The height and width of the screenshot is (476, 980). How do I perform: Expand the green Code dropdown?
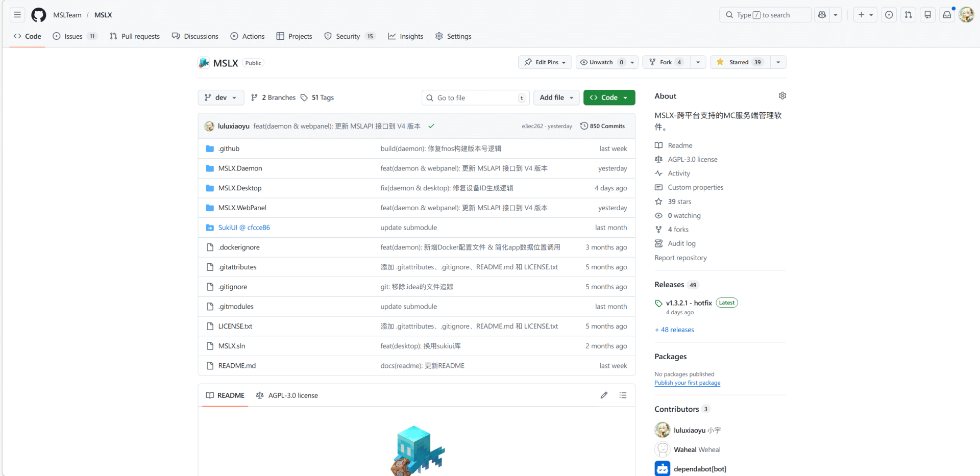(x=609, y=97)
